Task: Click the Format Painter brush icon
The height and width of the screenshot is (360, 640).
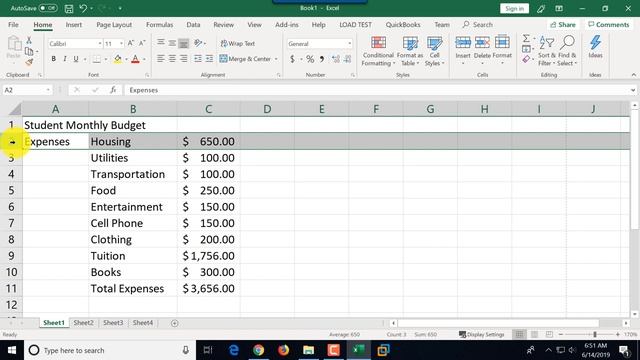Action: (x=29, y=62)
